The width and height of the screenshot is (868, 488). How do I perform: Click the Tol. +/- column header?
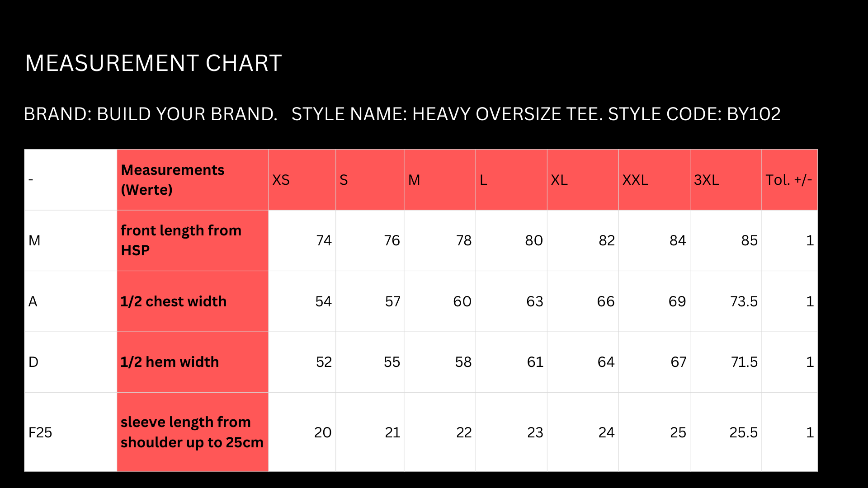pos(788,180)
